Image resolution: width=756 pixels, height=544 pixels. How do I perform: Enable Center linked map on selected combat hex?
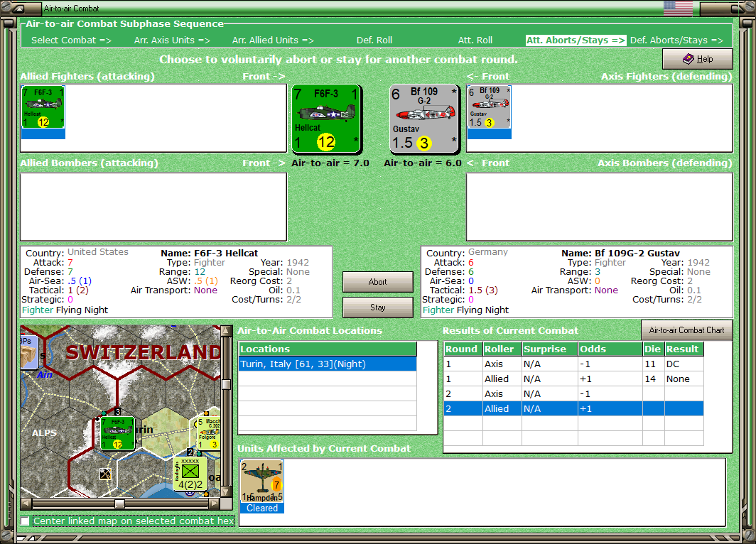[25, 521]
